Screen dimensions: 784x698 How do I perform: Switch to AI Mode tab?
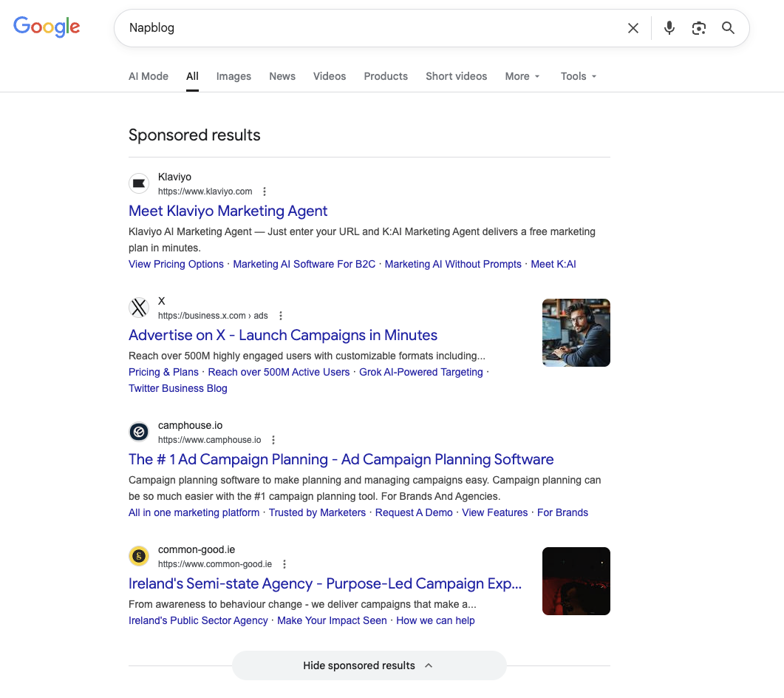coord(149,76)
